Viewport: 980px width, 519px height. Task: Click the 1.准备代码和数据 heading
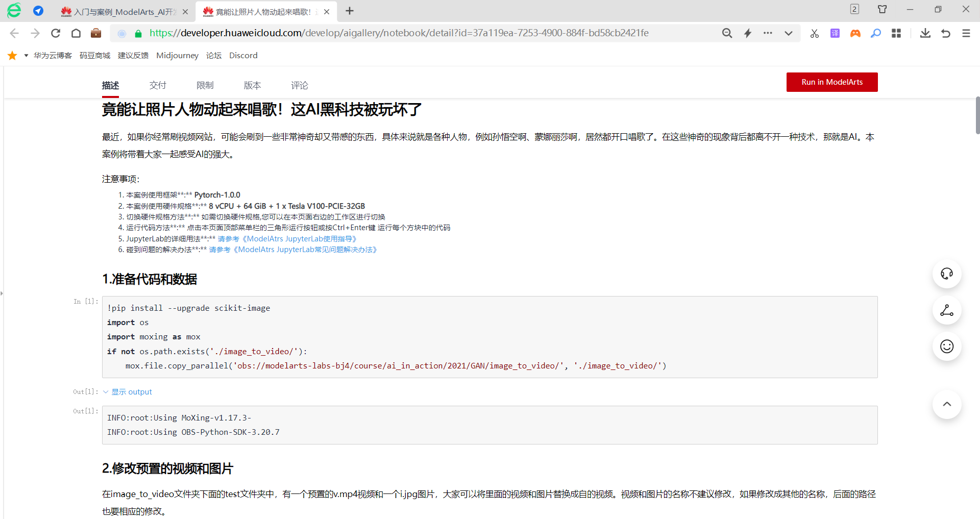click(x=150, y=279)
